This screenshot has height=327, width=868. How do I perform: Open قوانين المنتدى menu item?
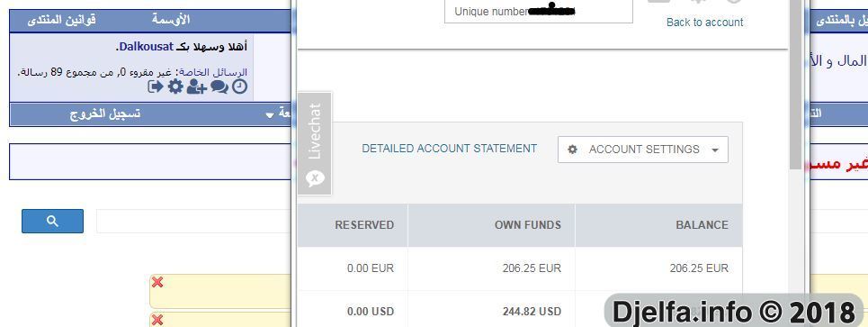tap(61, 20)
